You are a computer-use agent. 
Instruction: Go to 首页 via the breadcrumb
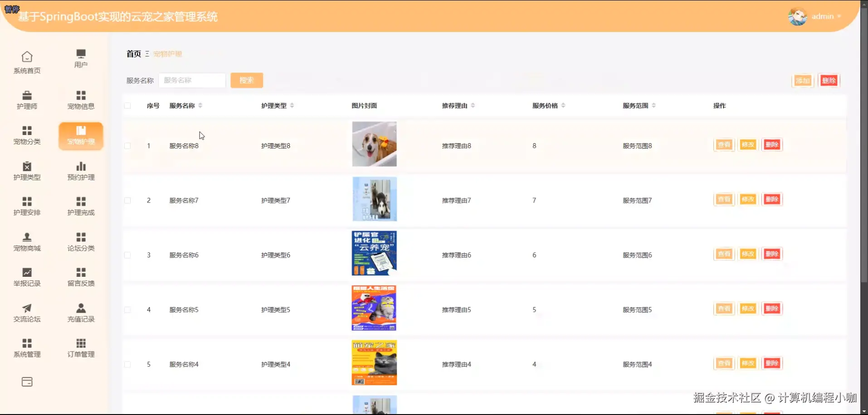(134, 54)
